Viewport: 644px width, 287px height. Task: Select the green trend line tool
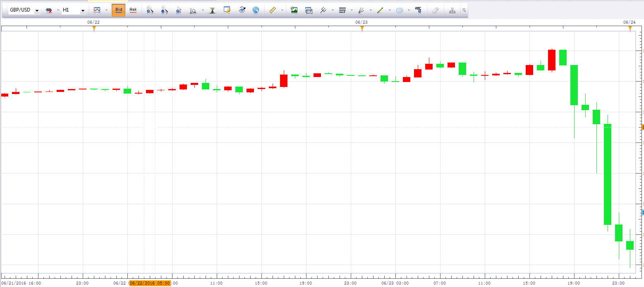[380, 10]
